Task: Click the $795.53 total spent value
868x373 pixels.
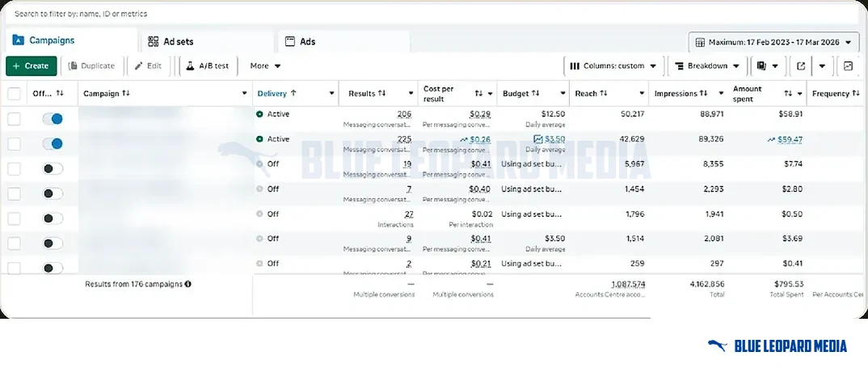Action: [x=789, y=284]
